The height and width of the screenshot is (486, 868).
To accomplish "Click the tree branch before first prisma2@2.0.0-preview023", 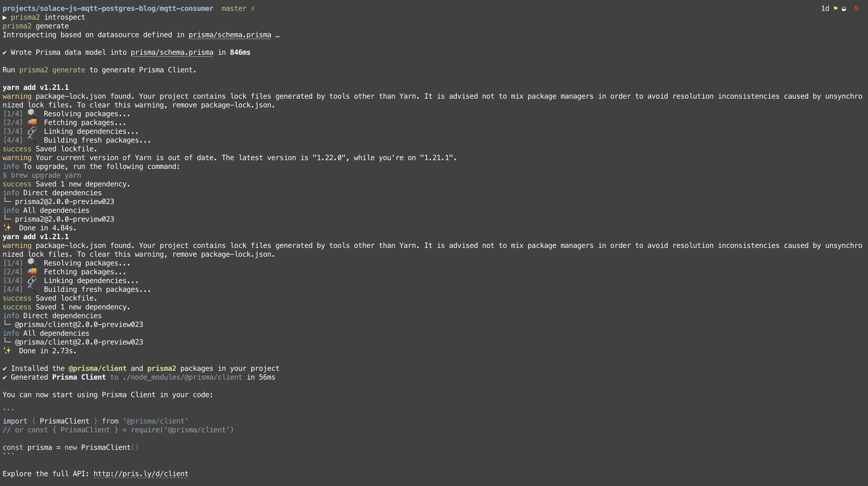I will 7,201.
